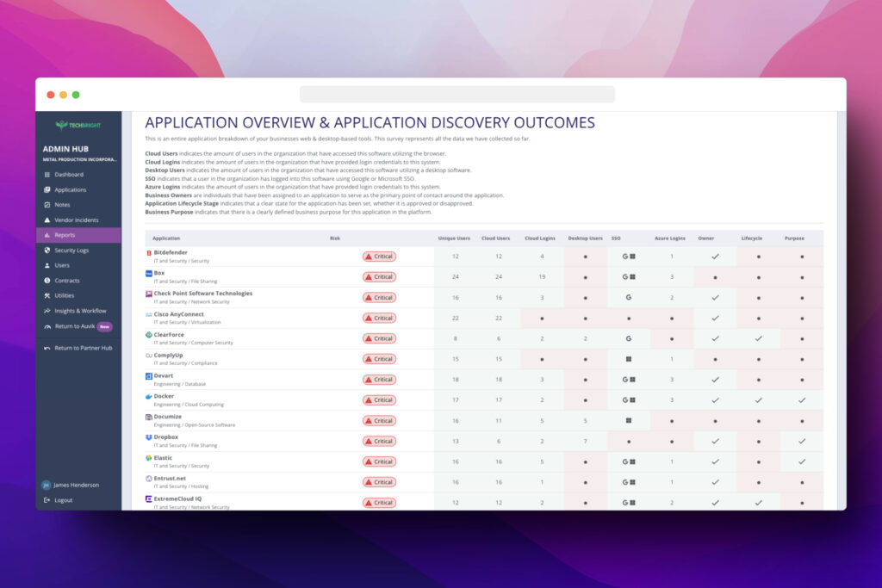Click the Devart app icon
Viewport: 882px width, 588px height.
click(148, 376)
